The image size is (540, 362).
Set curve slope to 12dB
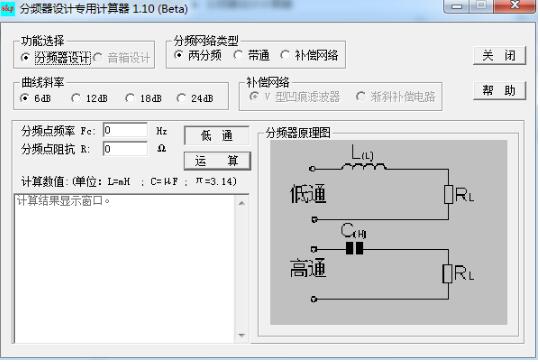[89, 98]
